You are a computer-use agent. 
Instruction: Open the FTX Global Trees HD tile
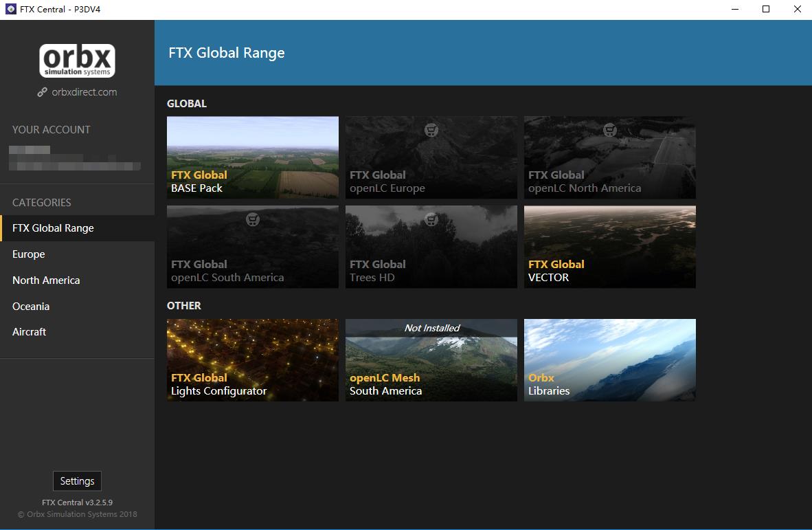click(431, 247)
